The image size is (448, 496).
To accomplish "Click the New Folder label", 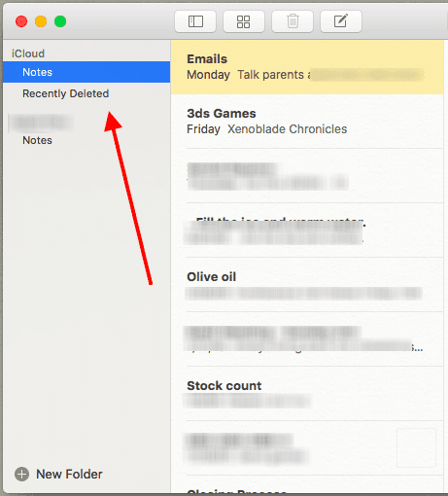I will (x=69, y=475).
